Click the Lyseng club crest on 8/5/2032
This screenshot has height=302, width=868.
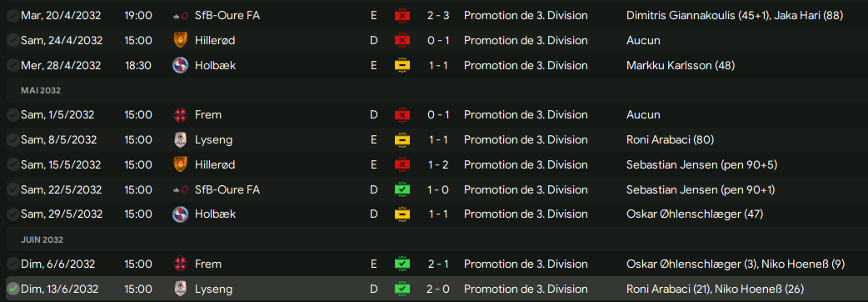pos(181,139)
